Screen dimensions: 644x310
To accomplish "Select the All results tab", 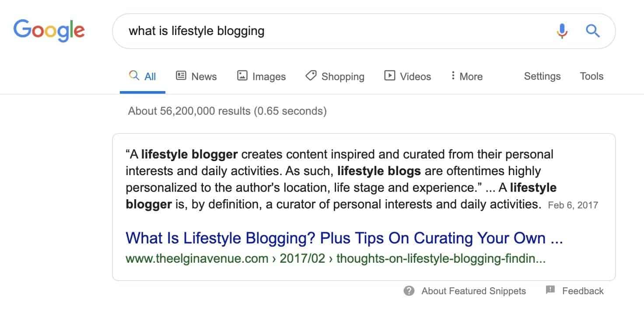I will [143, 77].
